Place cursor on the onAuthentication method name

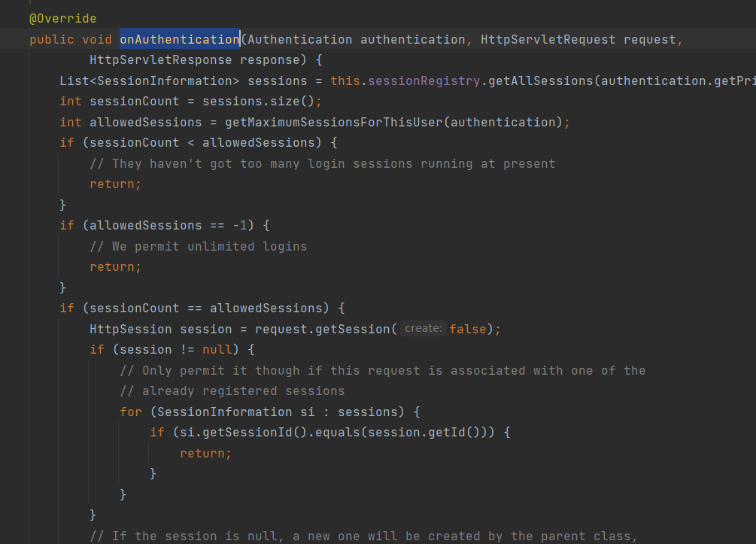pos(179,39)
